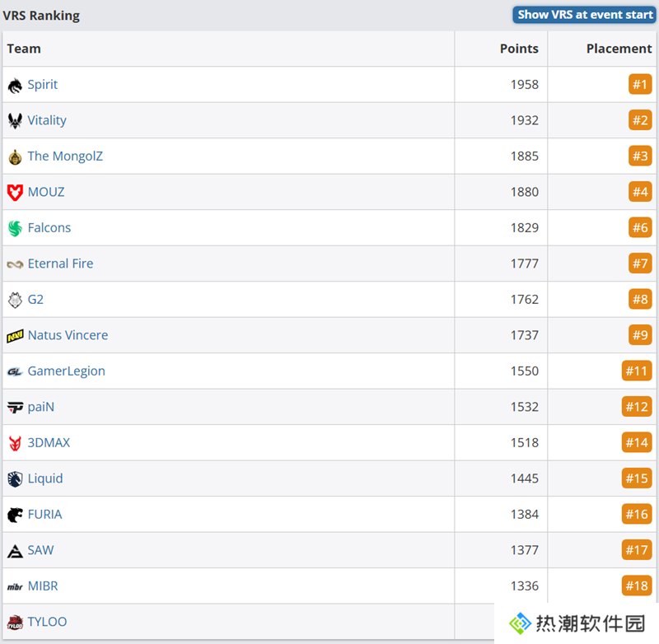The image size is (659, 644).
Task: Click the Eternal Fire infinity logo
Action: pyautogui.click(x=15, y=264)
